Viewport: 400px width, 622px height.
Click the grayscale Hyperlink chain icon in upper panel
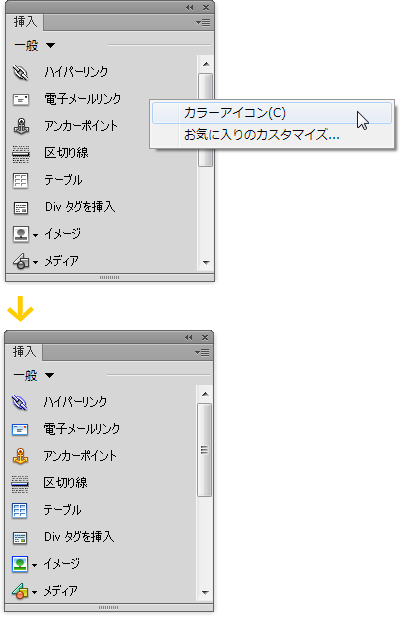[21, 73]
